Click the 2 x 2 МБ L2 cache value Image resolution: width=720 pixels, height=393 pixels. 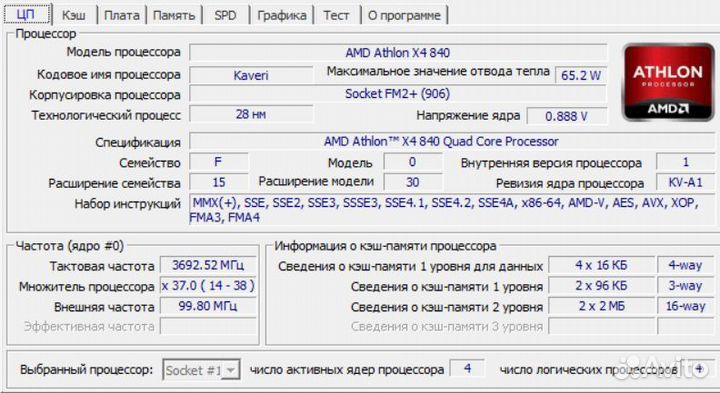(x=601, y=306)
